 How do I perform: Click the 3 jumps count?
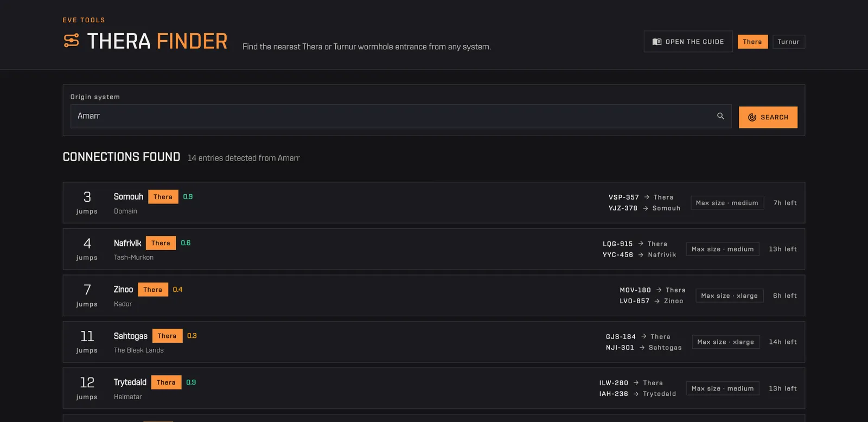(87, 203)
